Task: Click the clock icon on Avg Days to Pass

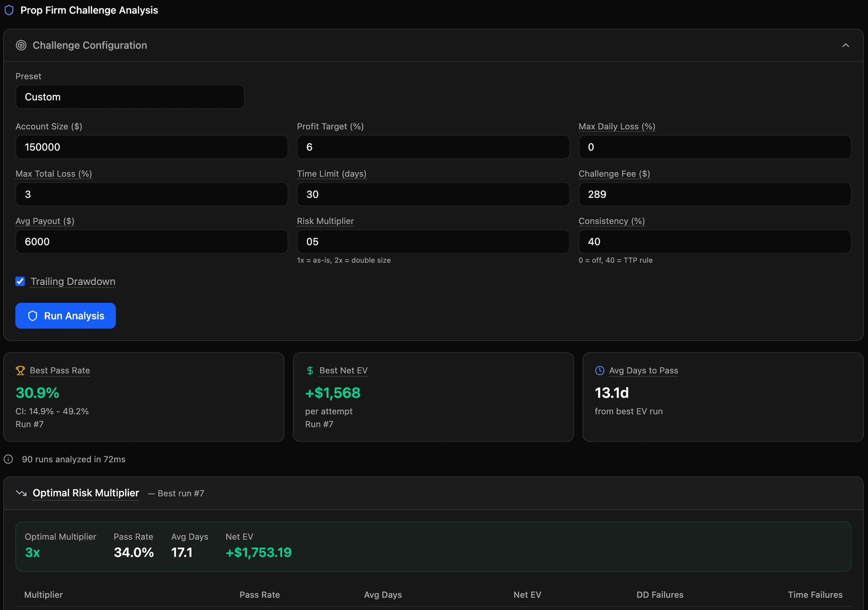Action: click(600, 371)
